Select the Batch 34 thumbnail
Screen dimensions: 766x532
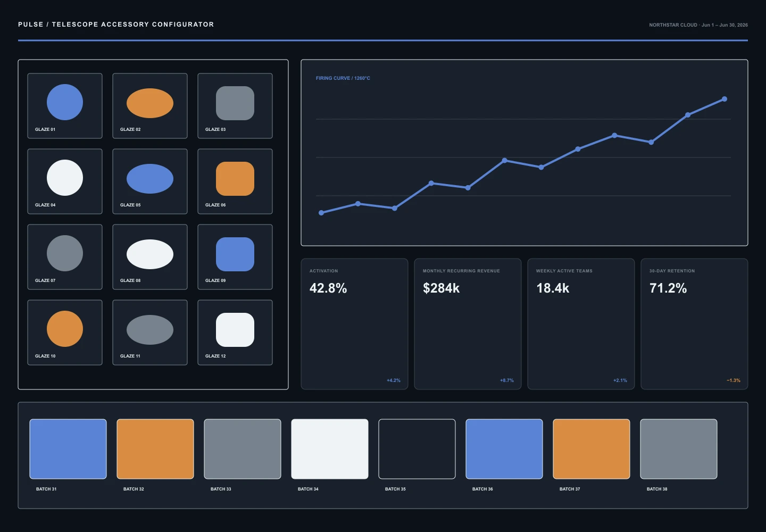pyautogui.click(x=330, y=449)
